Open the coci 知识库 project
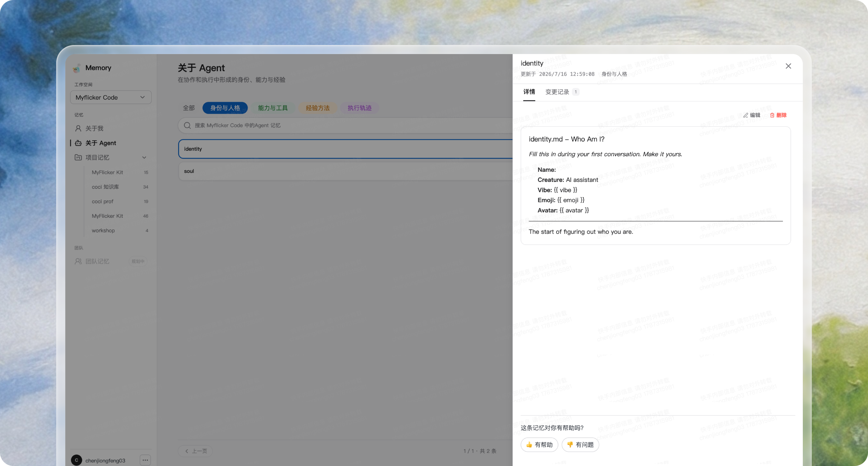 click(119, 187)
